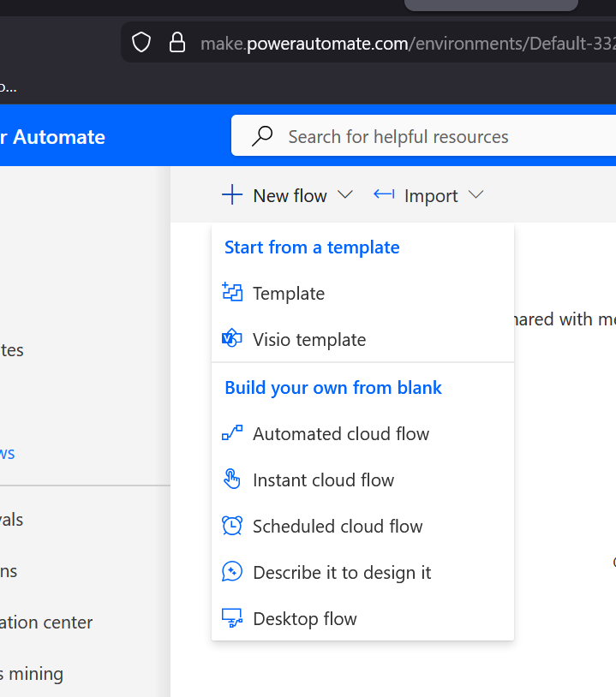616x697 pixels.
Task: Click the Visio template icon
Action: 232,339
